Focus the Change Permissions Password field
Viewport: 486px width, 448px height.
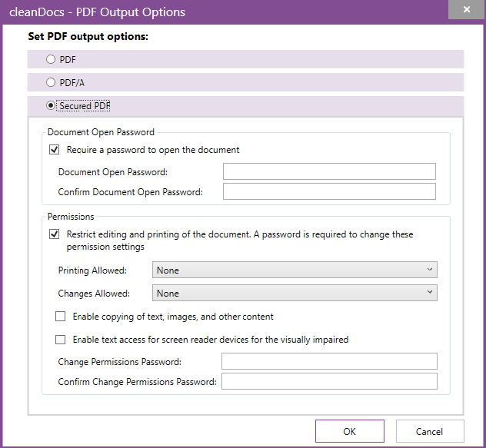tap(329, 361)
